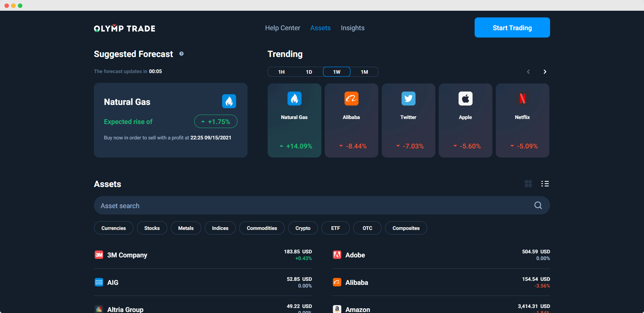Click the Adobe logo icon
This screenshot has width=644, height=313.
coord(337,255)
